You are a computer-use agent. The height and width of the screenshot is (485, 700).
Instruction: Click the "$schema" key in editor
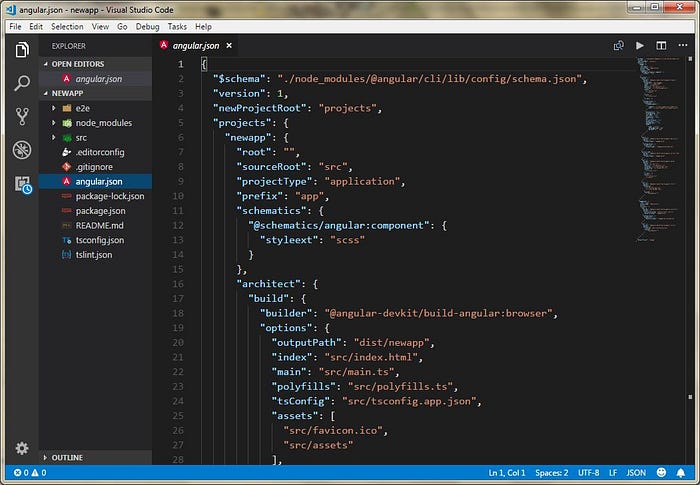pyautogui.click(x=239, y=79)
